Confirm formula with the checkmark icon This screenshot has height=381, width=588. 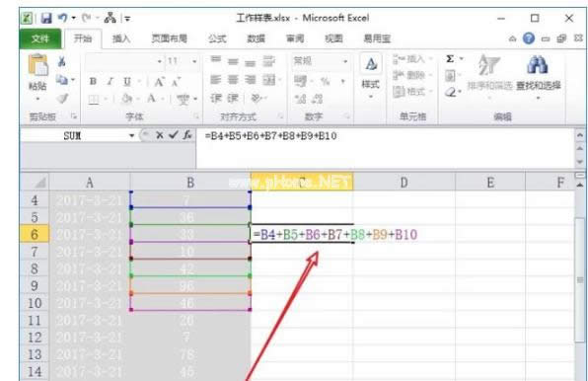[173, 135]
